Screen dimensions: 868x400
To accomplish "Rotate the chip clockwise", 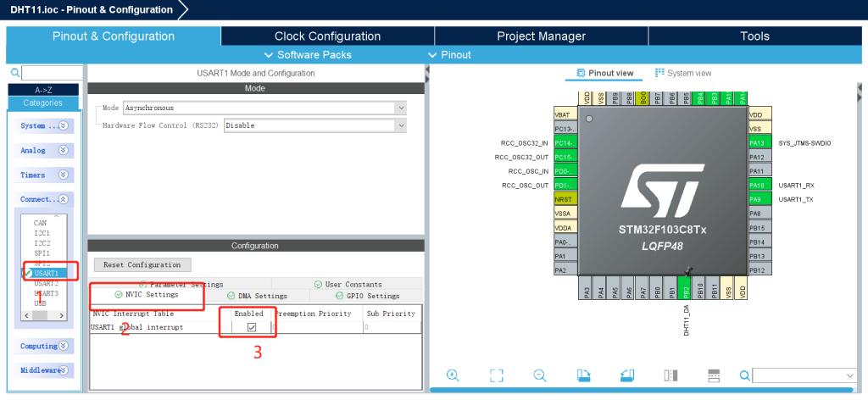I will tap(583, 375).
